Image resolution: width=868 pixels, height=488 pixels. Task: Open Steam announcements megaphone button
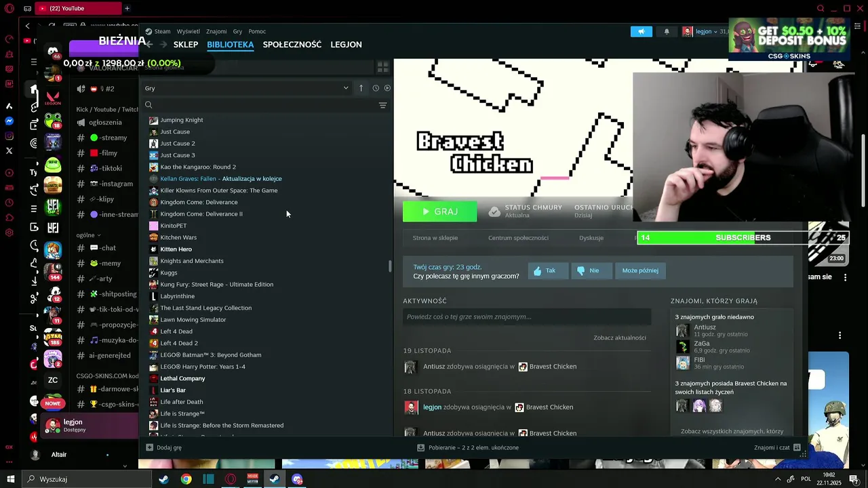(642, 31)
